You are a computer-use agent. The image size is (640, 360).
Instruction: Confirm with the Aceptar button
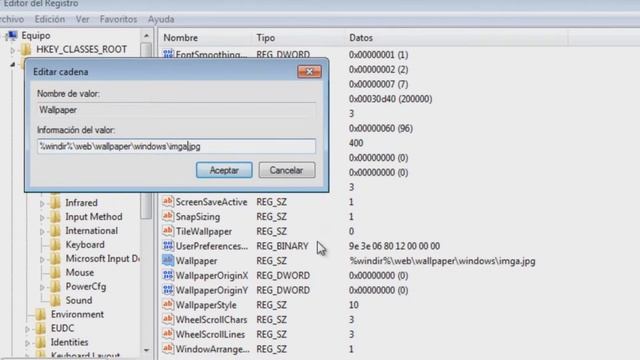224,170
